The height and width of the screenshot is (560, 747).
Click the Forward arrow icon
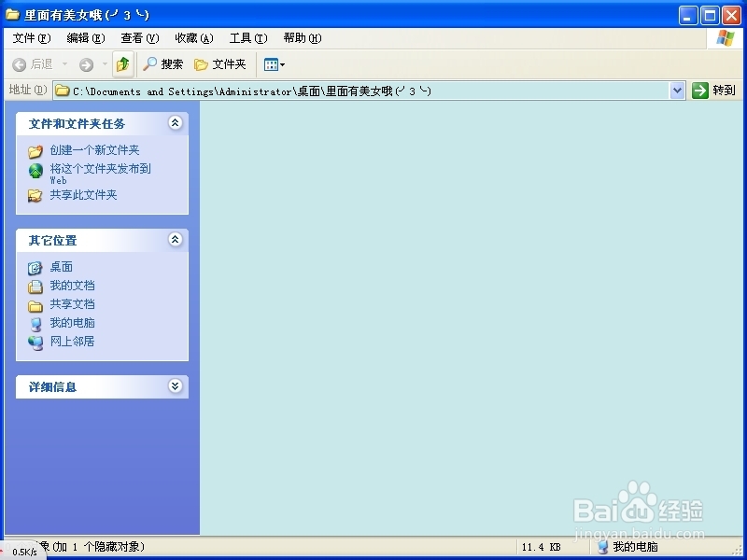pyautogui.click(x=86, y=64)
